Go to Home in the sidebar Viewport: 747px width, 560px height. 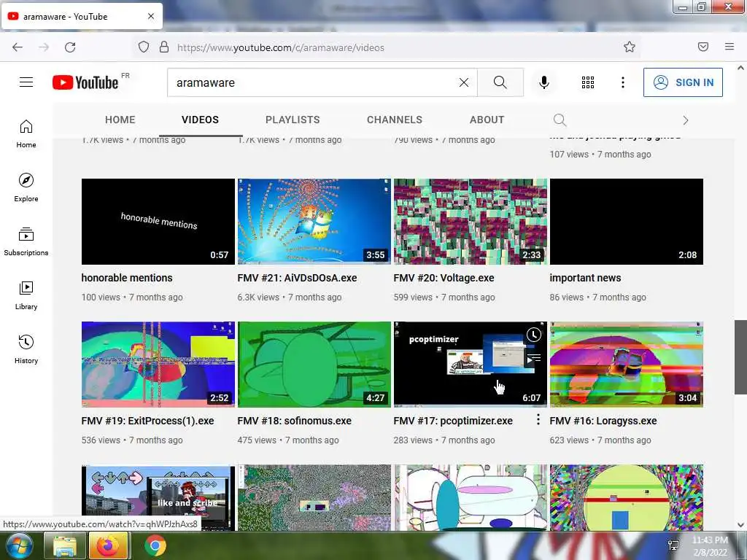tap(26, 134)
